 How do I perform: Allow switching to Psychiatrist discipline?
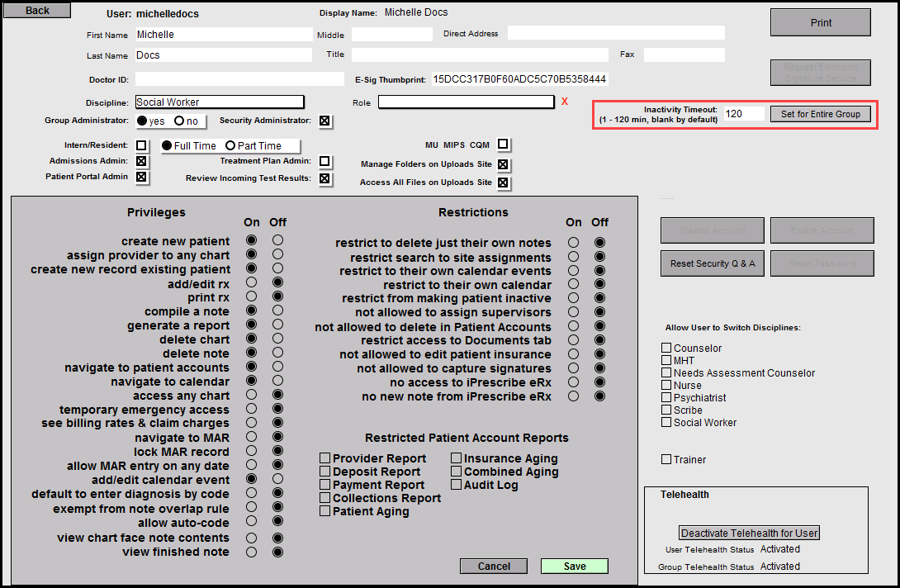click(666, 397)
